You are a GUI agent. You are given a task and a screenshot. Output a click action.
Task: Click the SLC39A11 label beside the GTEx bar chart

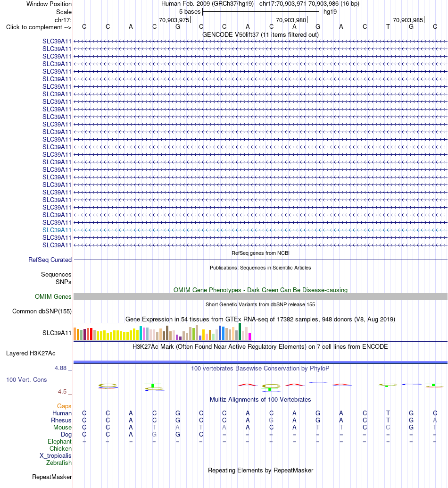tap(57, 333)
